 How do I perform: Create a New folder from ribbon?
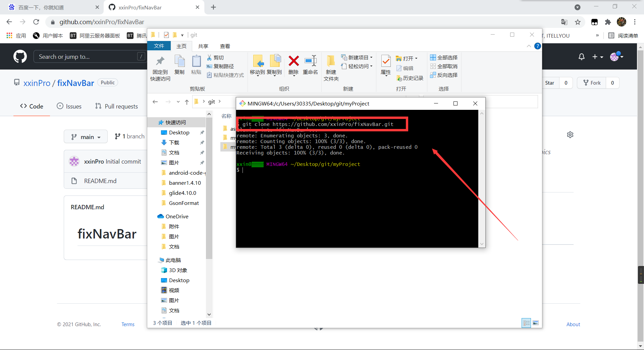point(331,69)
